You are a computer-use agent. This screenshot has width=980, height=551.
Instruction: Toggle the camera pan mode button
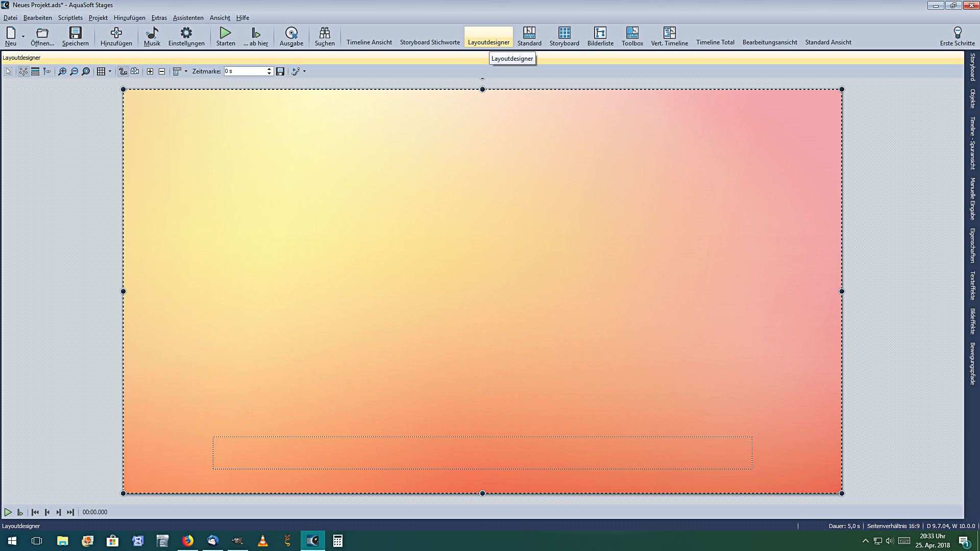tap(135, 71)
